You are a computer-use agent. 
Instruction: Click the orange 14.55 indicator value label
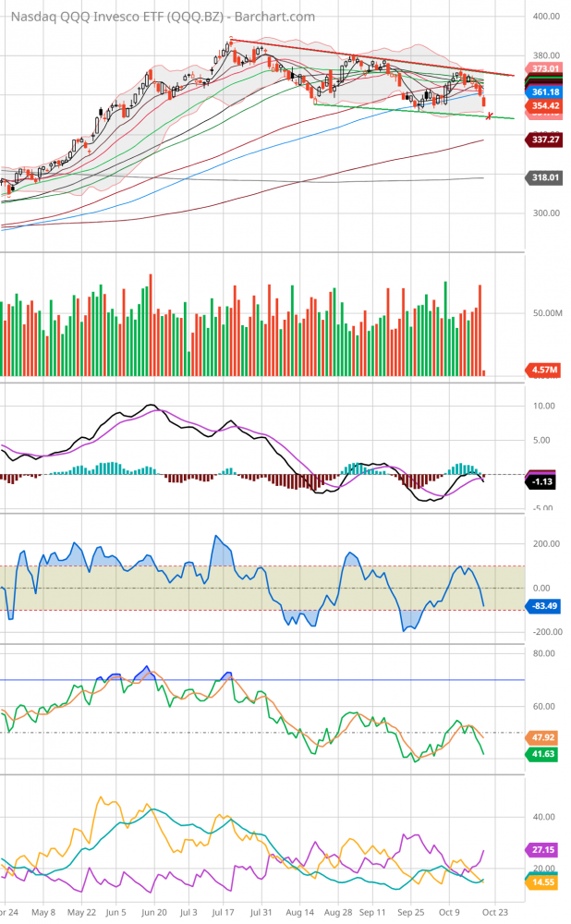tap(545, 883)
